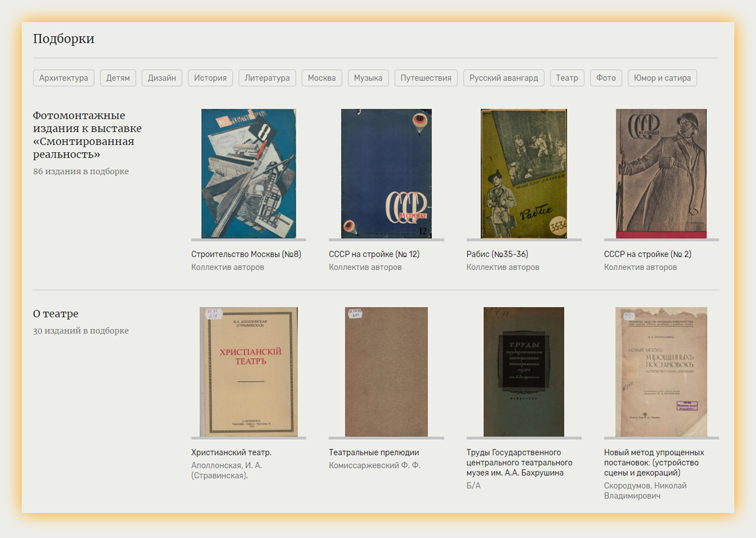Filter collections by Детям tag
This screenshot has width=756, height=538.
(118, 78)
